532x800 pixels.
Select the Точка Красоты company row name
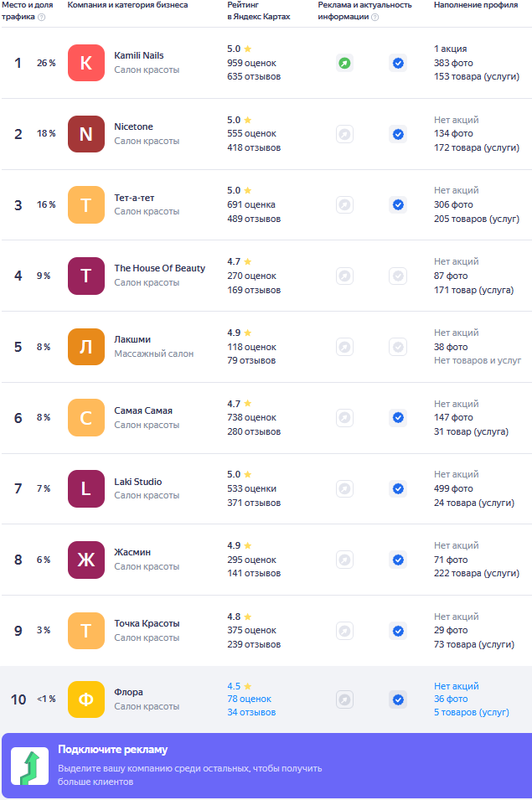tap(147, 623)
